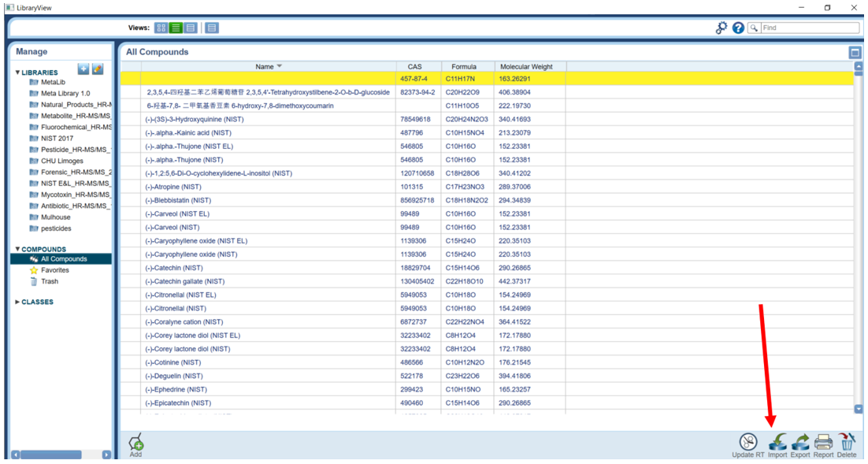
Task: Open settings gear icon in toolbar
Action: [721, 28]
